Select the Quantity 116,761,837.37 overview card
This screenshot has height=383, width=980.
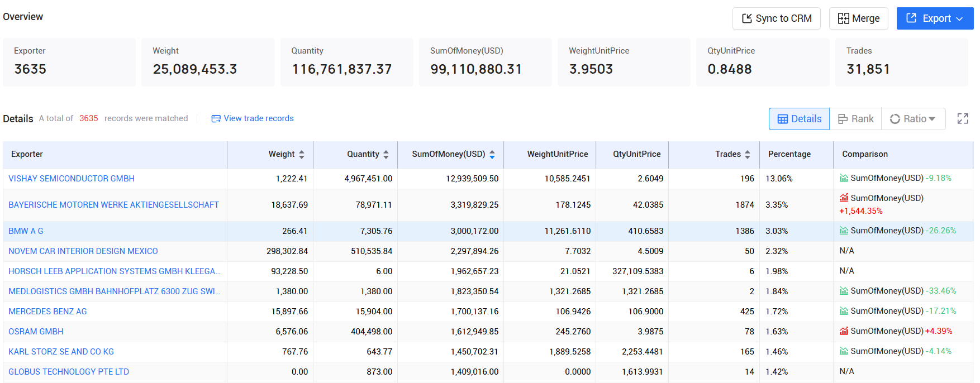[347, 62]
